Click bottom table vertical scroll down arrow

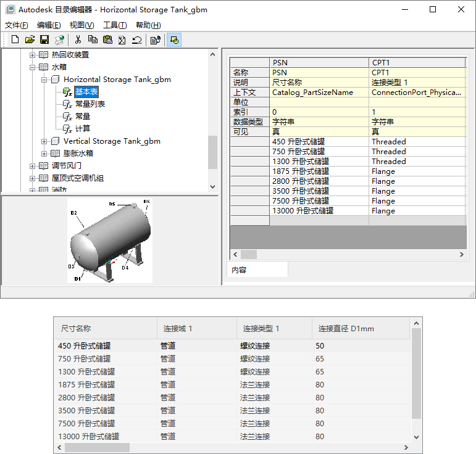pyautogui.click(x=416, y=437)
